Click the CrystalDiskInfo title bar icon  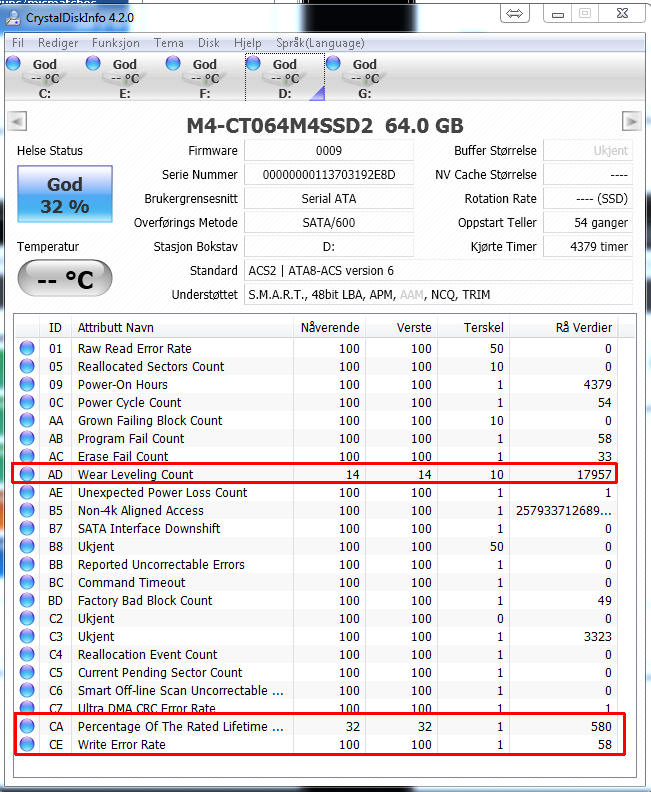13,18
